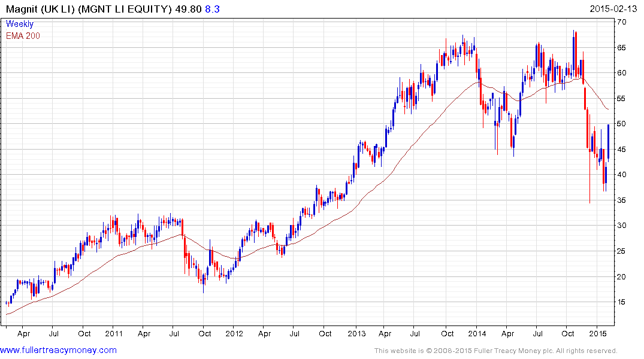Select the 20 price axis label
The width and height of the screenshot is (644, 359).
coord(621,277)
